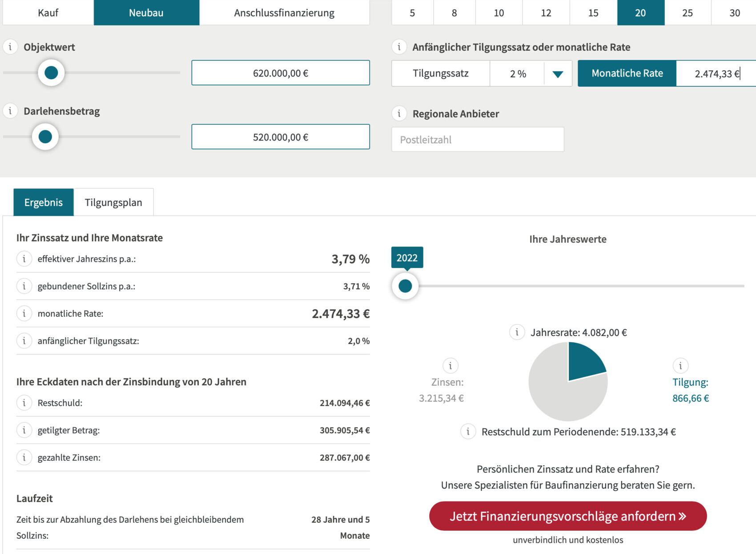The image size is (756, 554).
Task: Open info icon above Tilgung label
Action: 680,366
